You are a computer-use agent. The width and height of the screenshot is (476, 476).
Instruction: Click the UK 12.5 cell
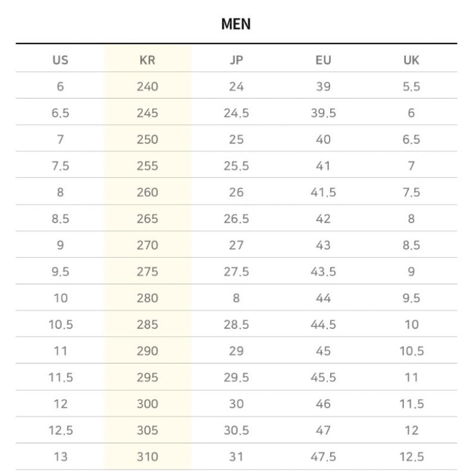tap(411, 457)
